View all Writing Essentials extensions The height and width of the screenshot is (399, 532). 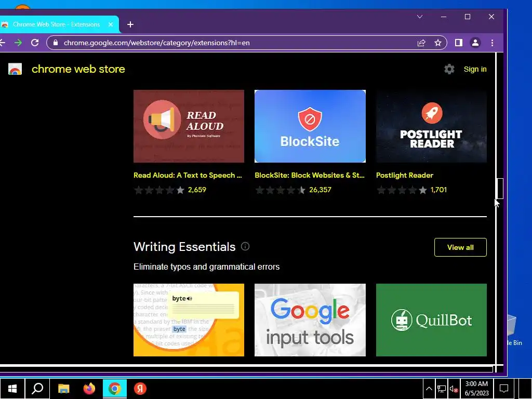click(x=460, y=247)
